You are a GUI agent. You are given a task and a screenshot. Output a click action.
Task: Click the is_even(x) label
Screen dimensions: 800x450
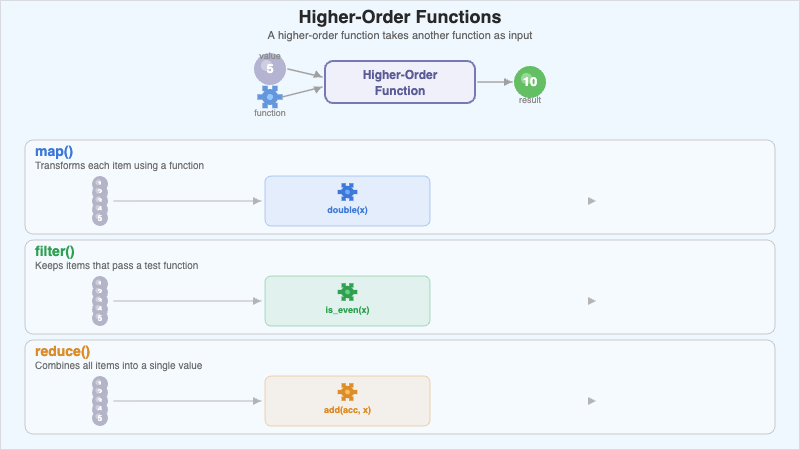click(347, 310)
